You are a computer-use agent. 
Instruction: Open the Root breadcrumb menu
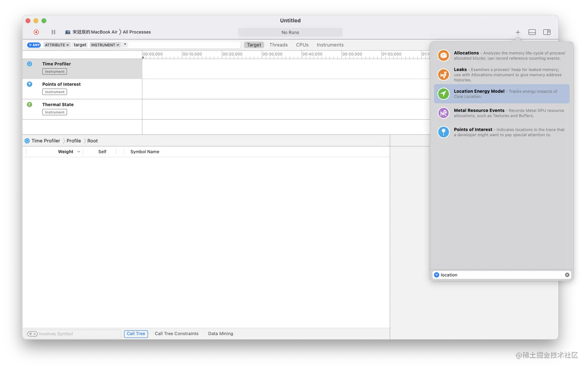(x=93, y=141)
